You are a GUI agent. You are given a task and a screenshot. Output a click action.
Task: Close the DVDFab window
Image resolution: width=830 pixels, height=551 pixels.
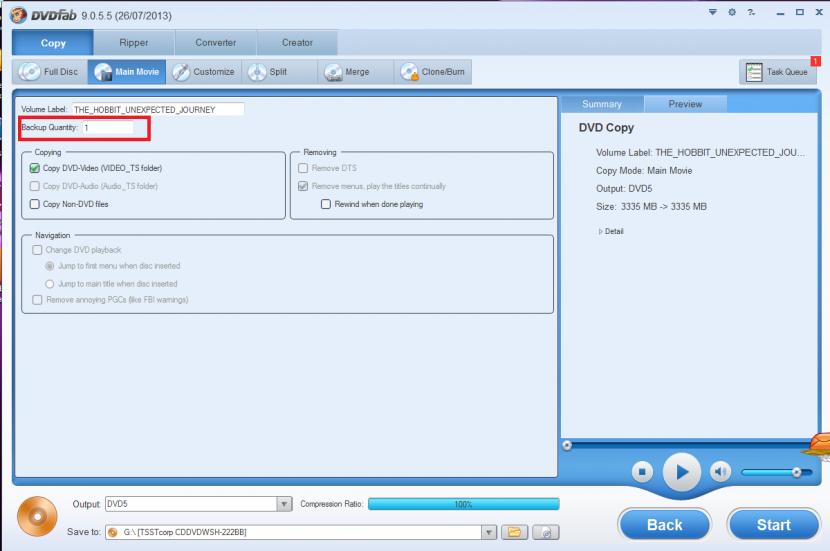click(819, 12)
